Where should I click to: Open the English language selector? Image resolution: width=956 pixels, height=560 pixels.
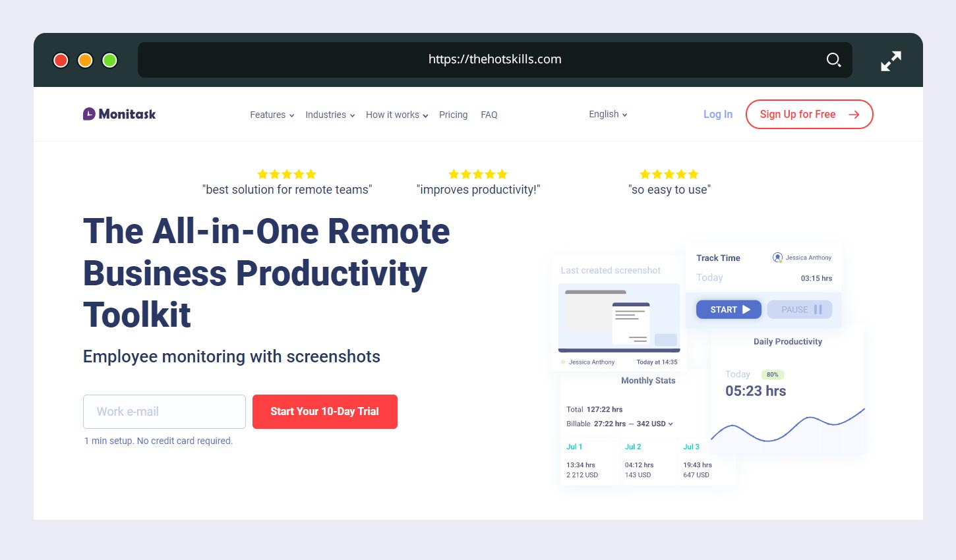click(607, 114)
